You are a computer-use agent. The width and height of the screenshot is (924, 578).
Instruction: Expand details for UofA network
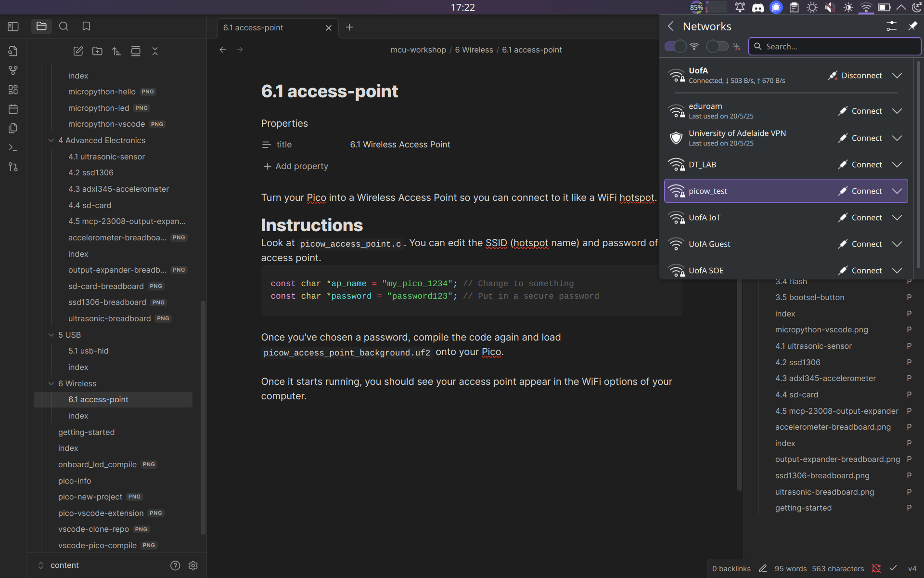(897, 76)
